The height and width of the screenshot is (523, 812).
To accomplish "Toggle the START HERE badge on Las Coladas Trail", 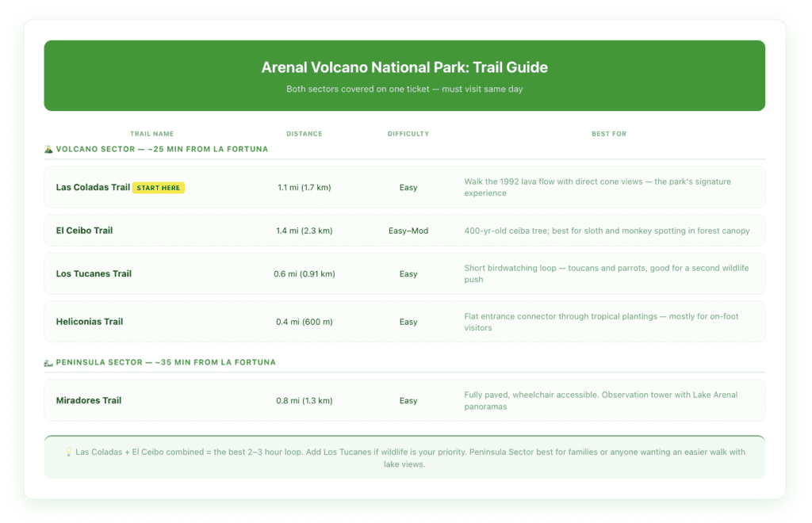I will tap(159, 187).
